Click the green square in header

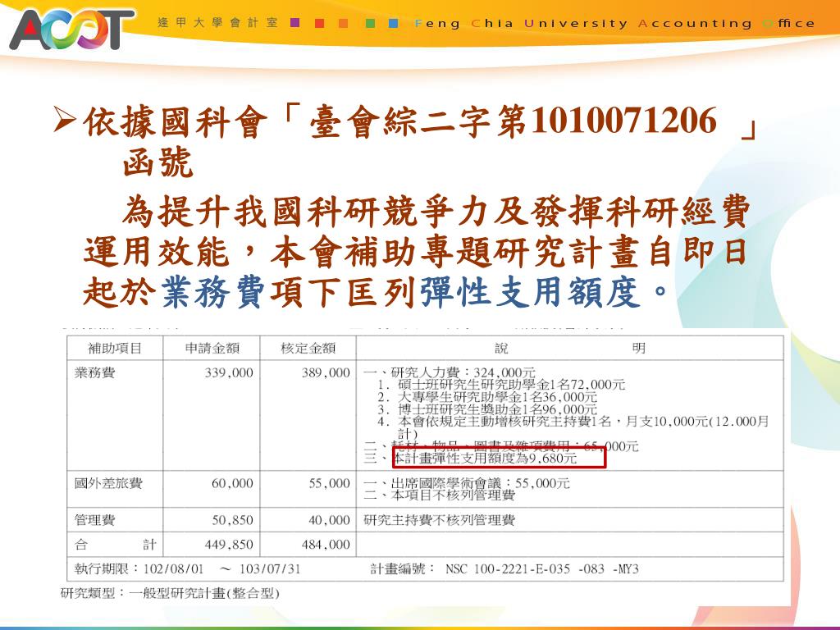tap(370, 23)
